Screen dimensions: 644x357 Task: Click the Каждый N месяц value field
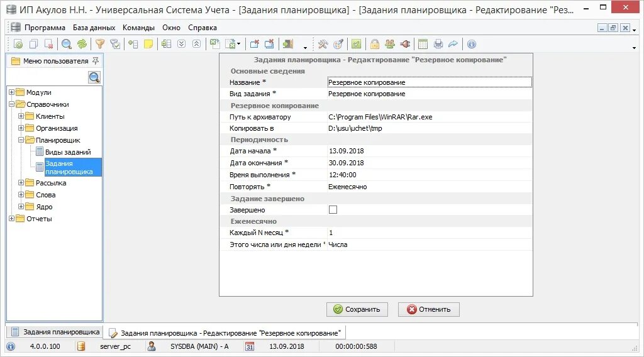[x=430, y=233]
